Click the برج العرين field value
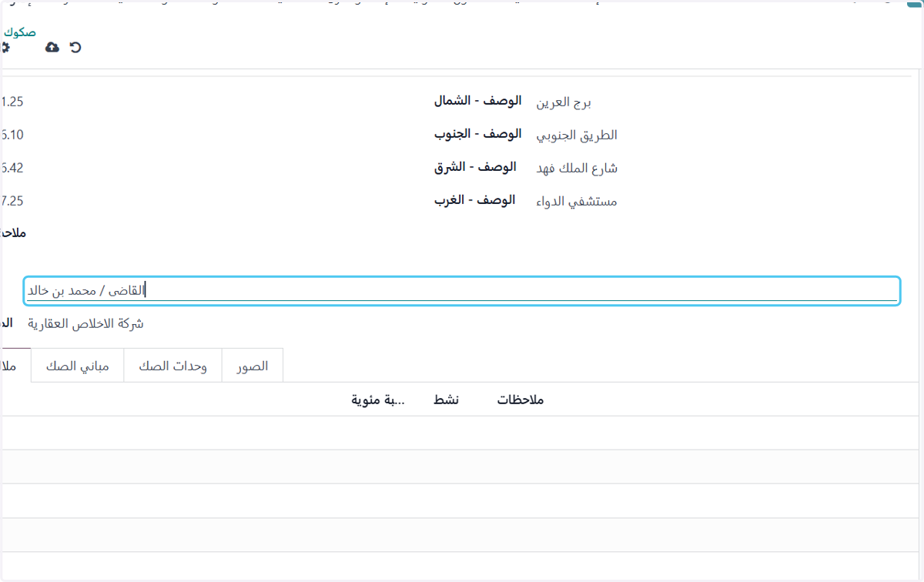 (x=564, y=102)
